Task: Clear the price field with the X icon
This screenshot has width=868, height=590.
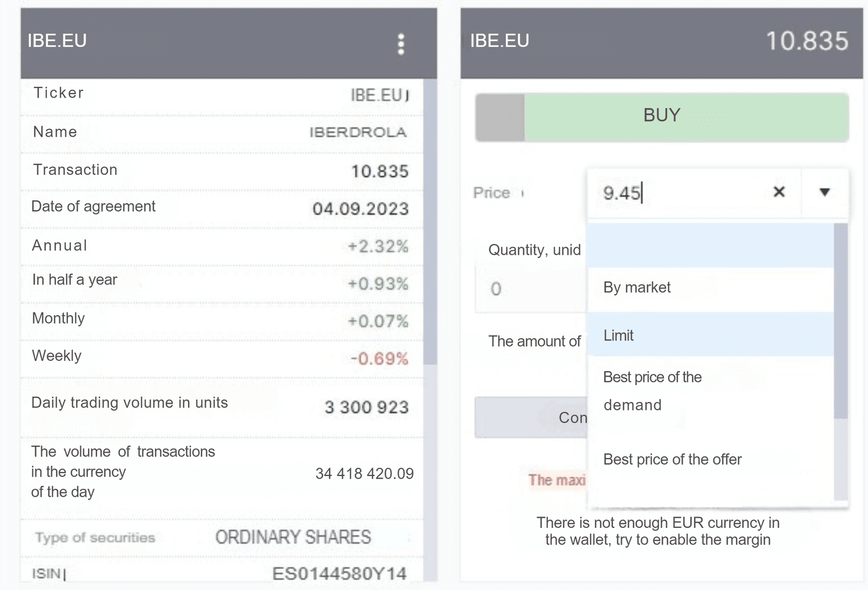Action: tap(779, 192)
